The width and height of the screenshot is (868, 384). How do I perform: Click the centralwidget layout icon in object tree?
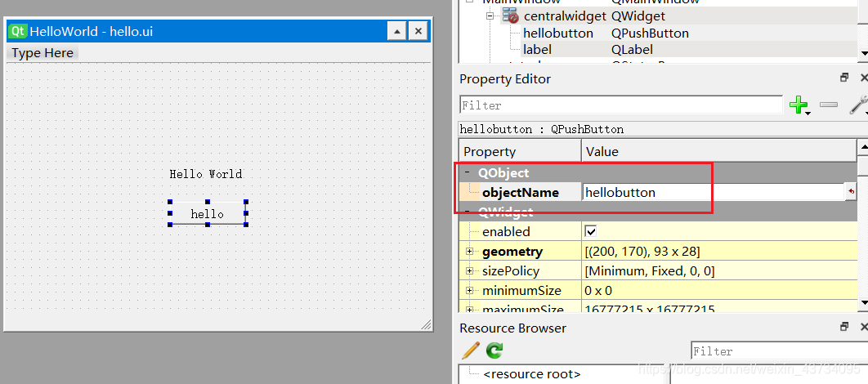[510, 16]
